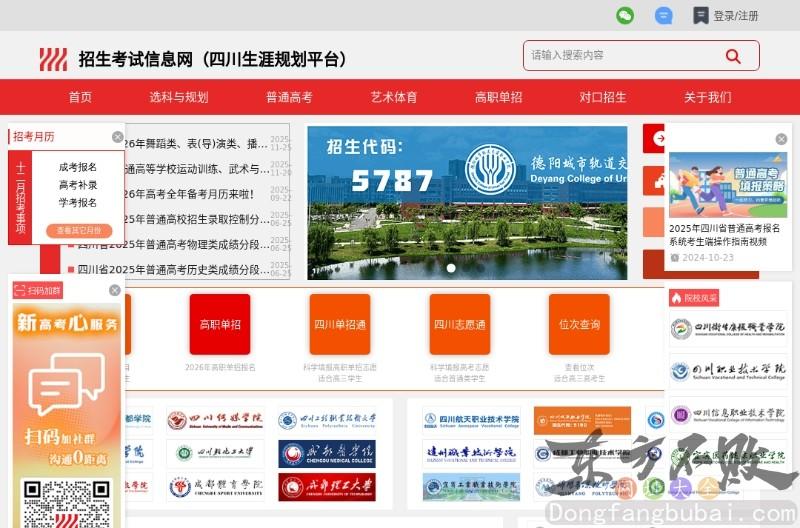Open the 四川单招通 tile
Image resolution: width=800 pixels, height=528 pixels.
[340, 324]
